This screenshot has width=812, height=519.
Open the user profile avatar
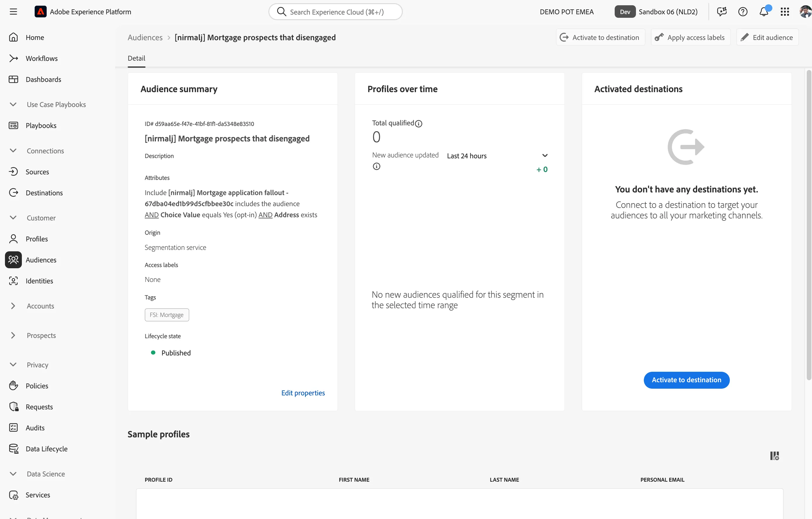click(805, 12)
